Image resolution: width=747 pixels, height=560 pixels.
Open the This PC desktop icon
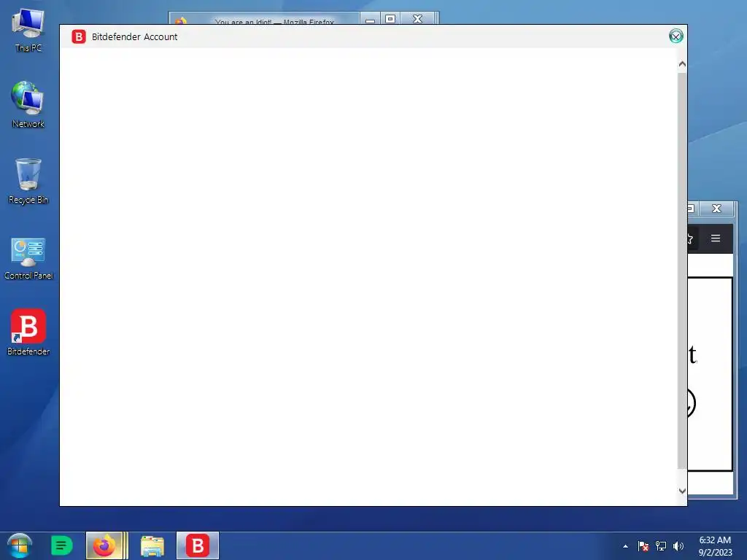click(28, 29)
